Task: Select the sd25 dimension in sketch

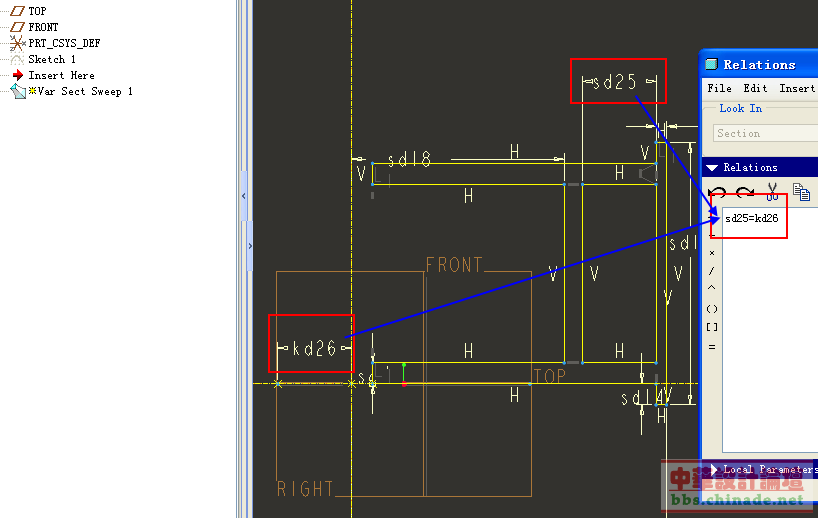Action: 616,82
